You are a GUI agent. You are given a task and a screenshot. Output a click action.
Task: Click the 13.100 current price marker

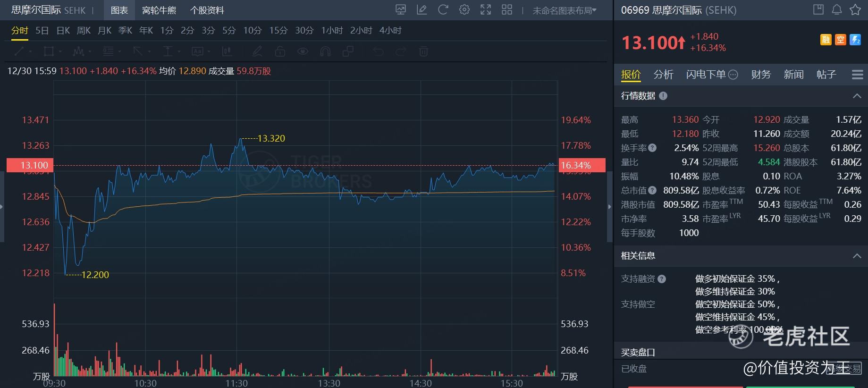pos(28,165)
